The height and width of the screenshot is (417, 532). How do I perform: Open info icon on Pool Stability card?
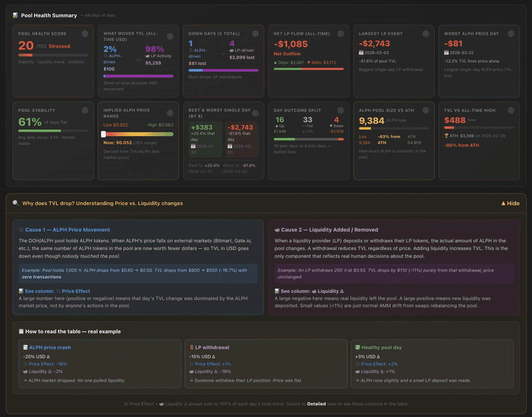(85, 110)
